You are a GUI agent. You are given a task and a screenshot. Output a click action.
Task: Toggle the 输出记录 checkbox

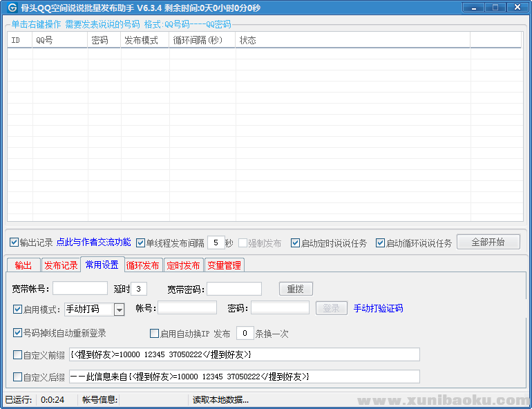tap(15, 242)
